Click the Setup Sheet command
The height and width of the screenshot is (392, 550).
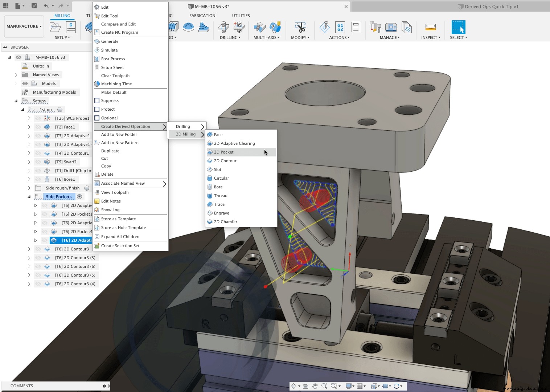113,67
